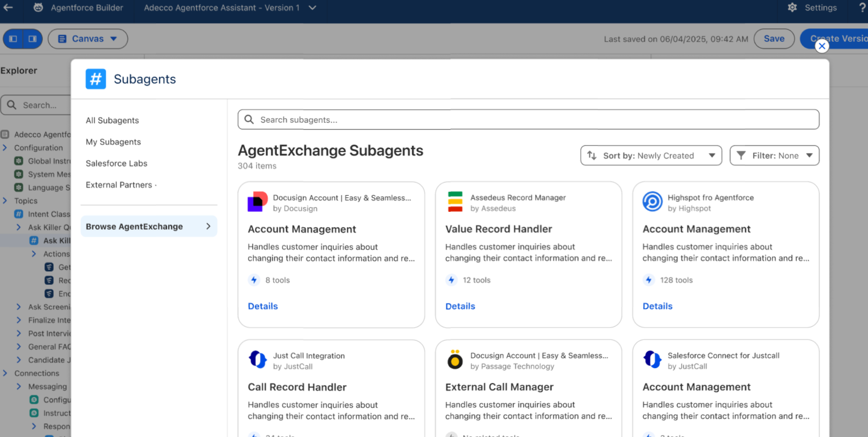Click the Call Record Handler title
Image resolution: width=868 pixels, height=437 pixels.
click(297, 387)
